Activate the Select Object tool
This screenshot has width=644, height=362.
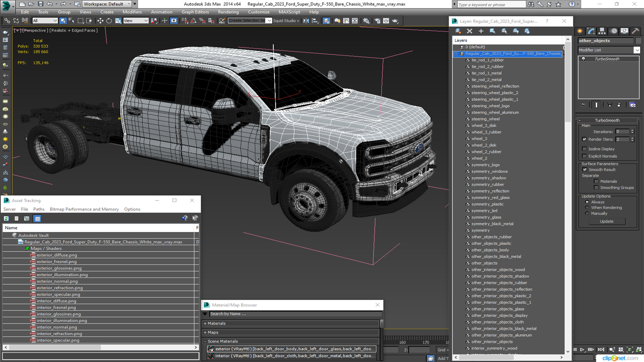click(x=63, y=21)
